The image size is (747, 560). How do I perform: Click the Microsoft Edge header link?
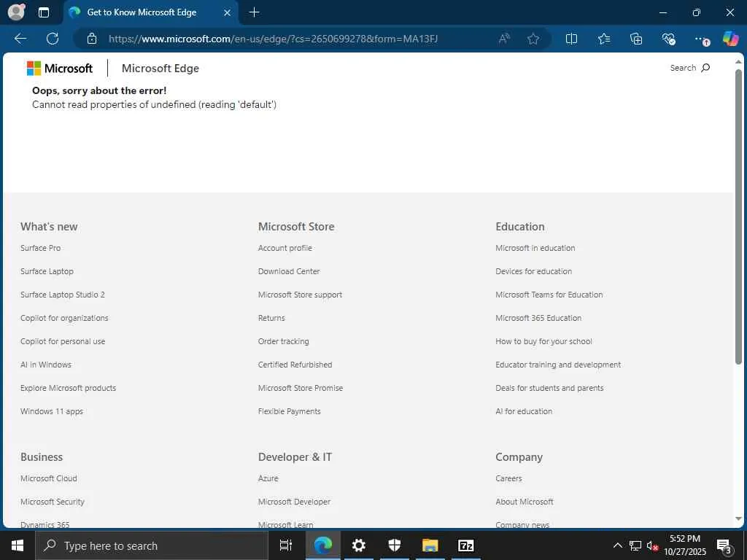[x=160, y=69]
